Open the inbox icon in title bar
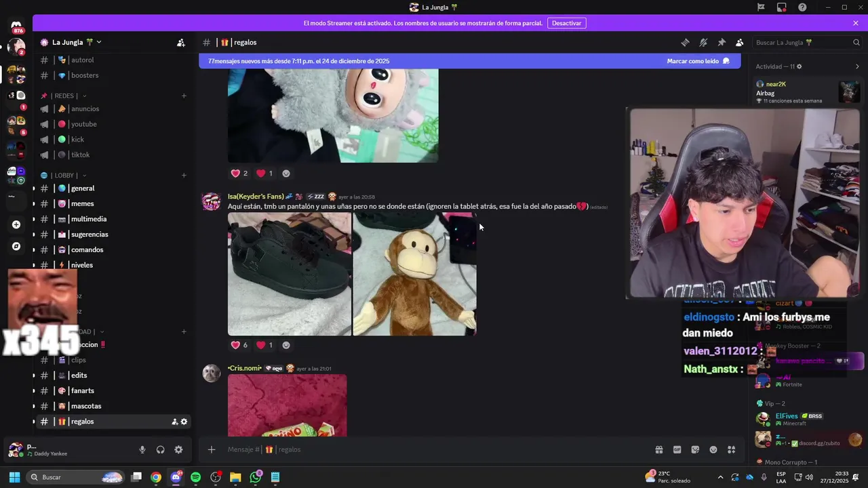This screenshot has height=488, width=868. click(782, 7)
